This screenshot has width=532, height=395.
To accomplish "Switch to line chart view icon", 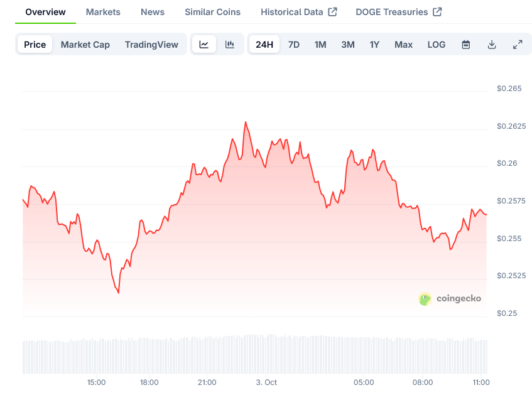I will pyautogui.click(x=204, y=45).
